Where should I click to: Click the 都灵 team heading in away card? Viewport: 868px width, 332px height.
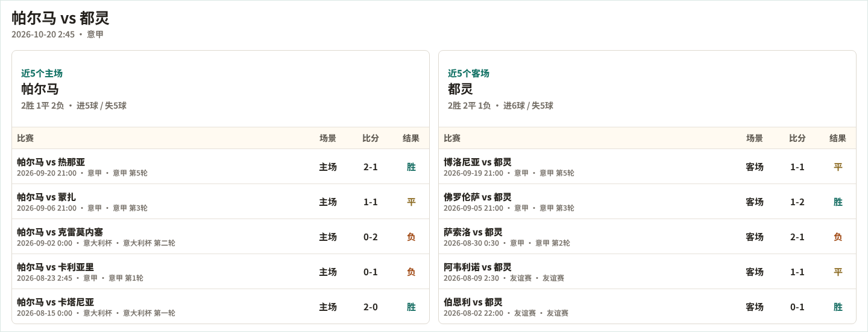(461, 89)
